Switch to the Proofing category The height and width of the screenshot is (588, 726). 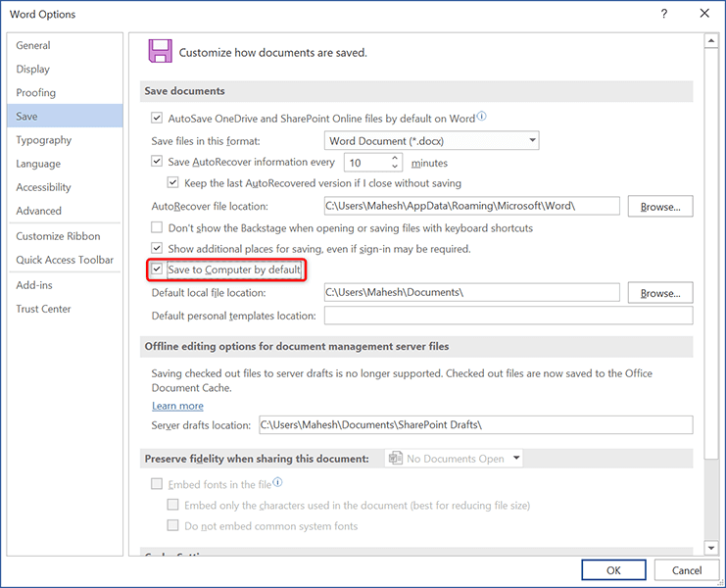click(x=36, y=93)
